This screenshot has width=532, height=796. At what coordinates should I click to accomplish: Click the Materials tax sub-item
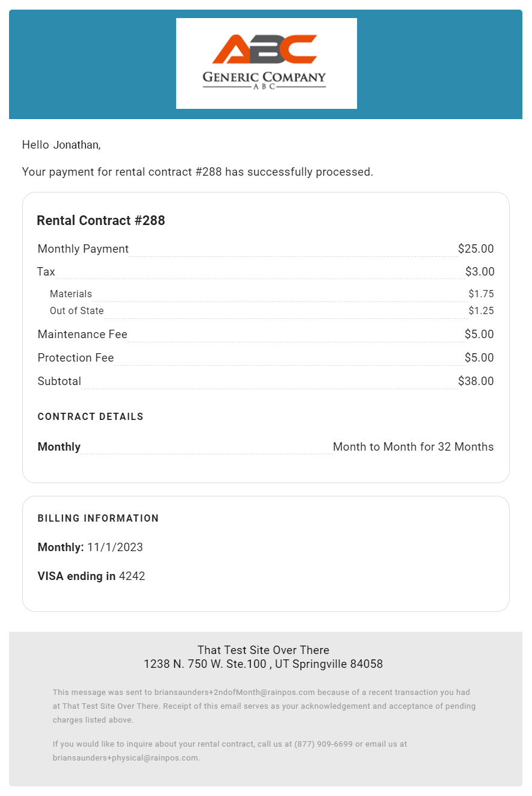tap(71, 294)
